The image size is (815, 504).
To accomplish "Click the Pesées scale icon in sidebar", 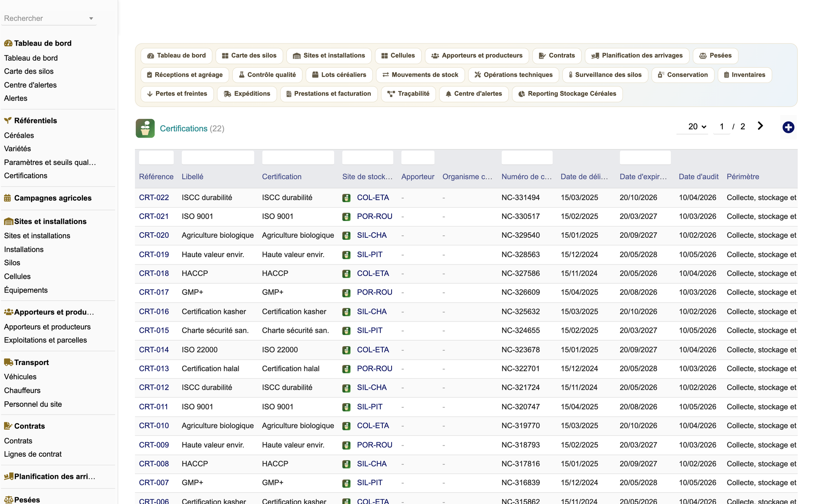I will [x=8, y=500].
